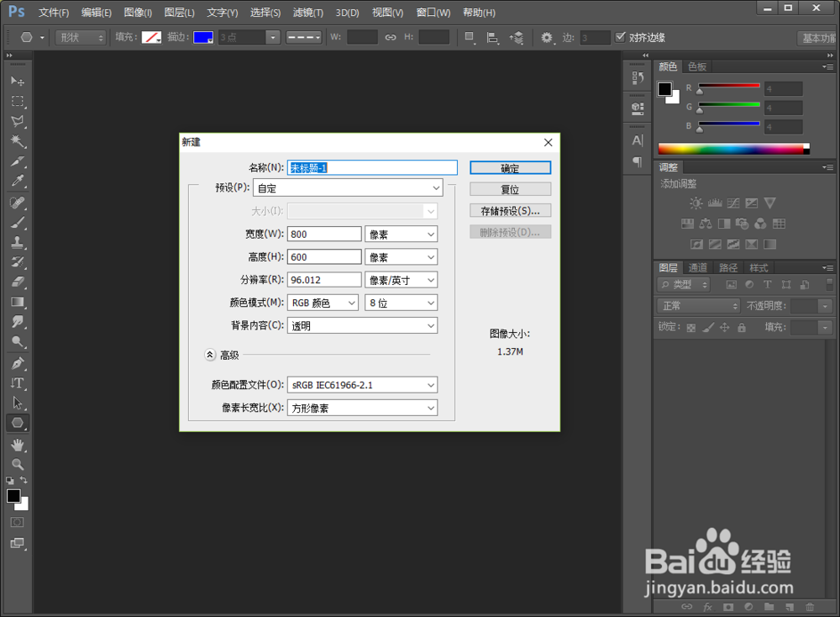Screen dimensions: 840x617
Task: Select the Zoom tool
Action: tap(17, 465)
